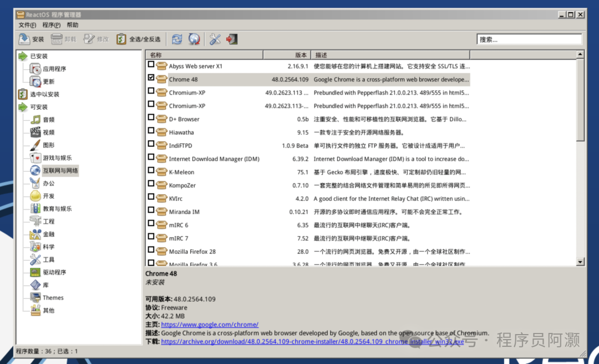The width and height of the screenshot is (599, 364).
Task: Click the refresh arrows toolbar icon
Action: pos(177,39)
